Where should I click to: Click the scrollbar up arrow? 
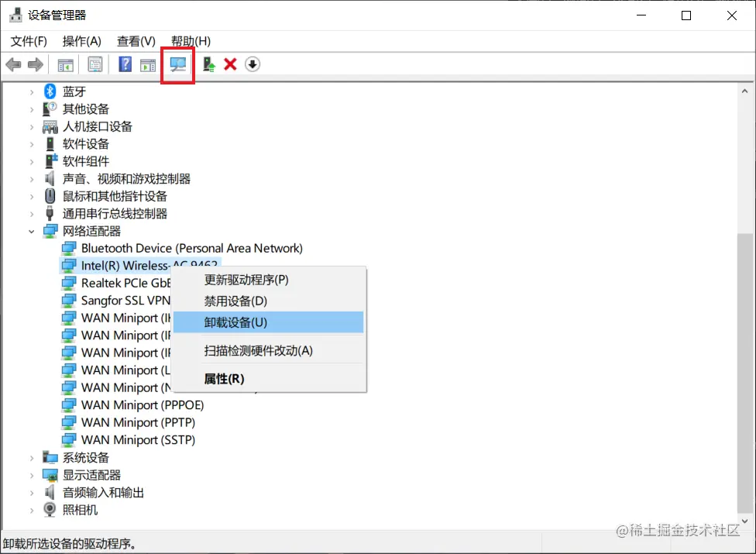[x=744, y=91]
